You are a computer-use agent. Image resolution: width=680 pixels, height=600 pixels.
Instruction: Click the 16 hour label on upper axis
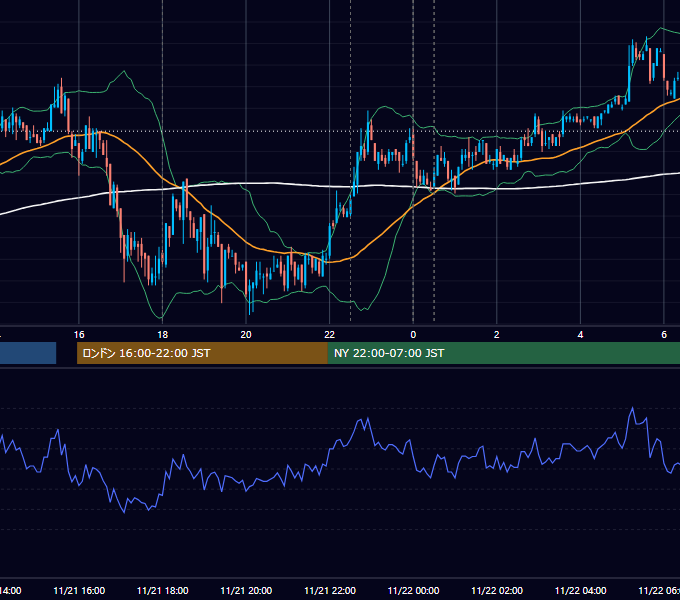point(79,335)
